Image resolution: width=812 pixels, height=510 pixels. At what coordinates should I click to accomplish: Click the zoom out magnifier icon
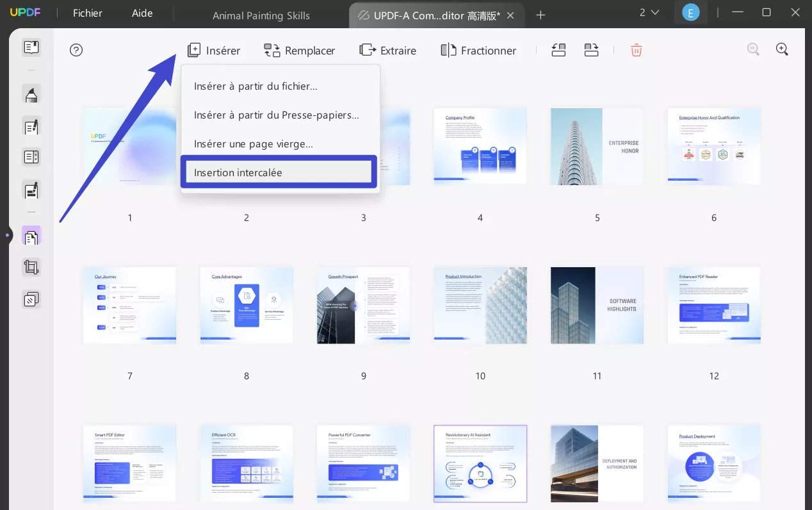point(753,49)
